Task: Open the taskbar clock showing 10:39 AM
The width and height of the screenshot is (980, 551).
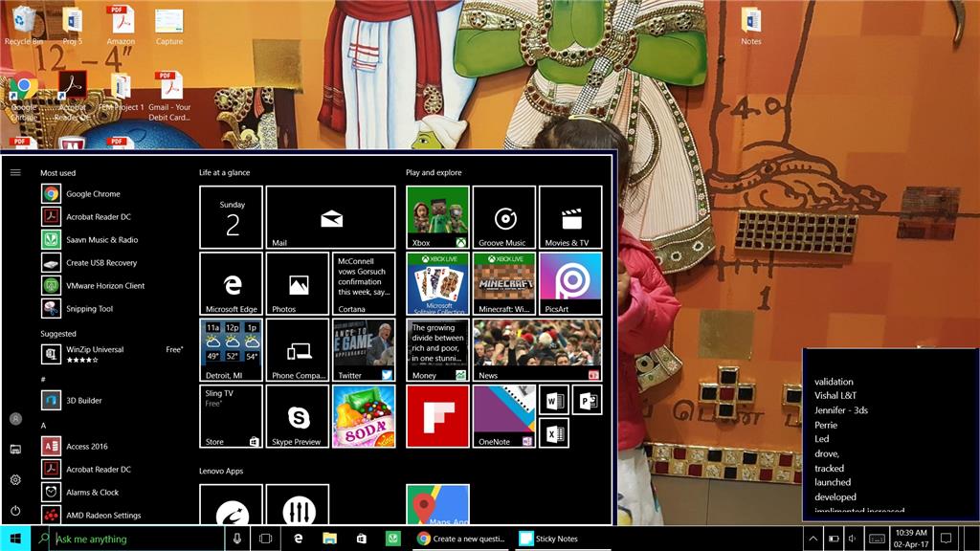Action: pyautogui.click(x=911, y=539)
